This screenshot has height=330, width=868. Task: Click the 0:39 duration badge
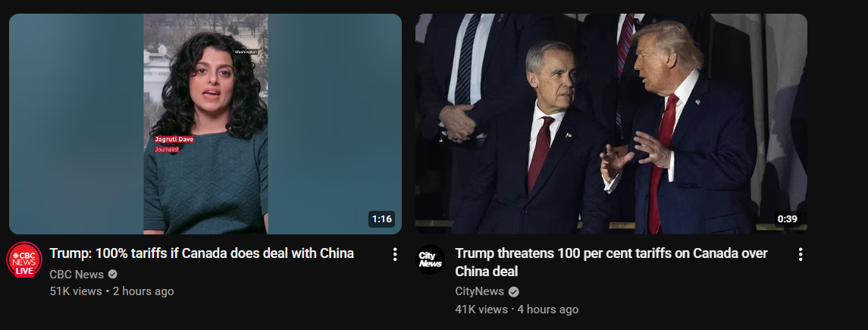tap(787, 219)
